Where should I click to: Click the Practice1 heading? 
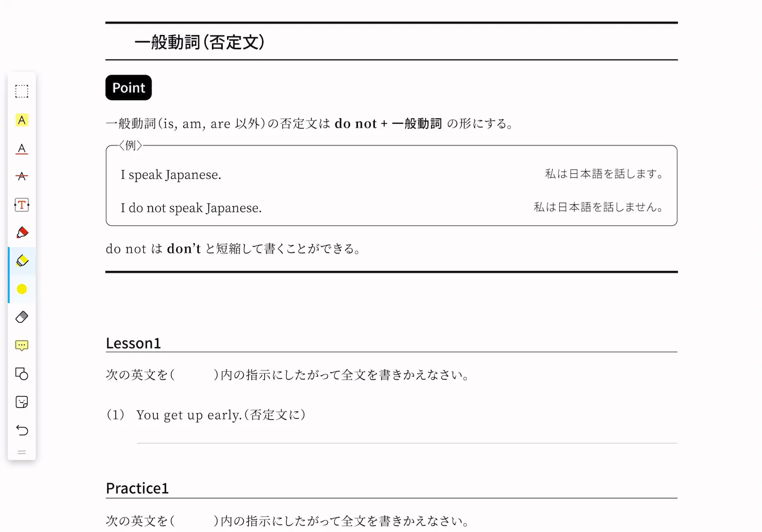click(137, 488)
